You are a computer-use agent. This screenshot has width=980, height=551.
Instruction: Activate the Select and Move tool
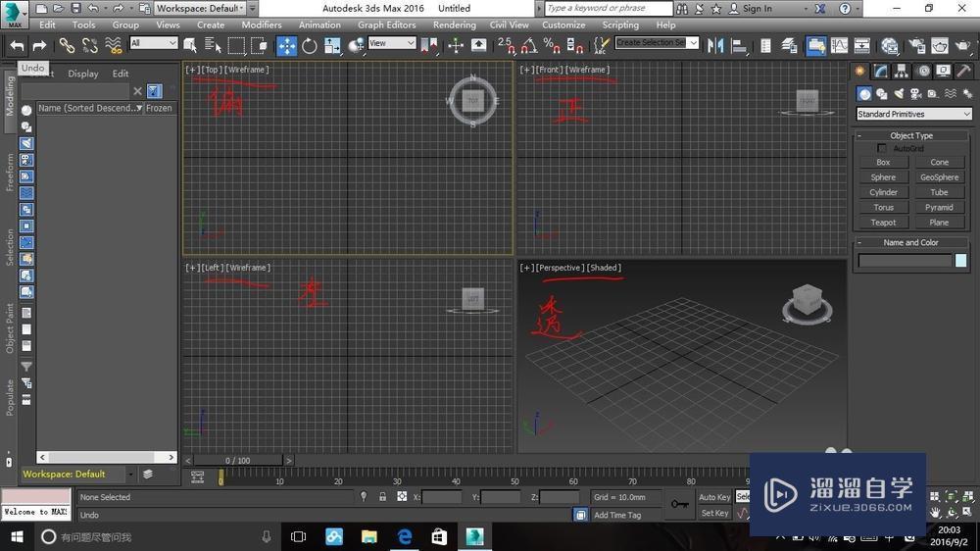point(287,46)
